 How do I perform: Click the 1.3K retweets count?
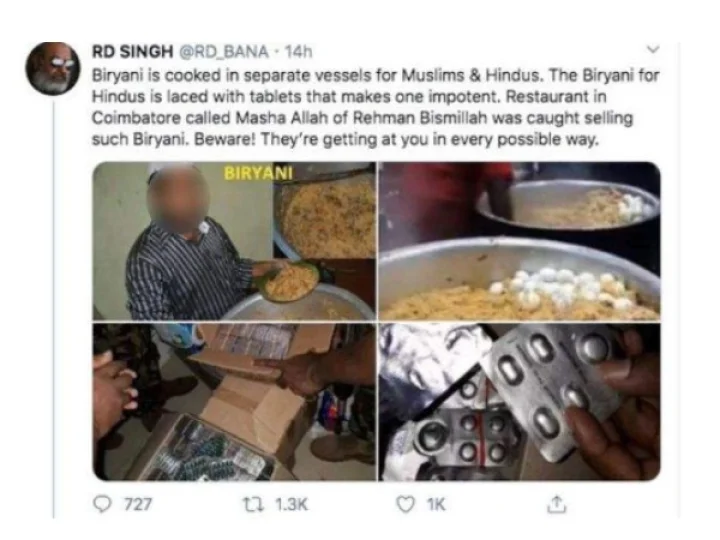click(x=291, y=504)
